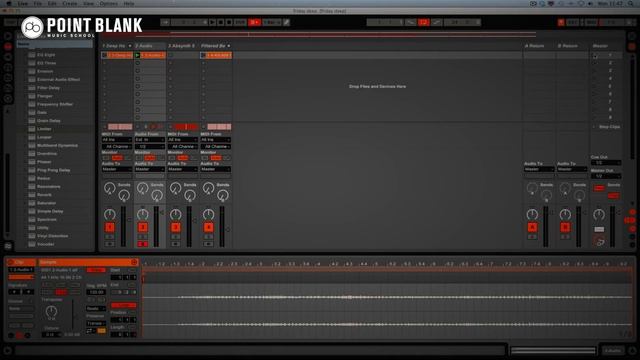This screenshot has height=360, width=640.
Task: Open track 2 Audio From Ext. In dropdown
Action: pos(150,140)
